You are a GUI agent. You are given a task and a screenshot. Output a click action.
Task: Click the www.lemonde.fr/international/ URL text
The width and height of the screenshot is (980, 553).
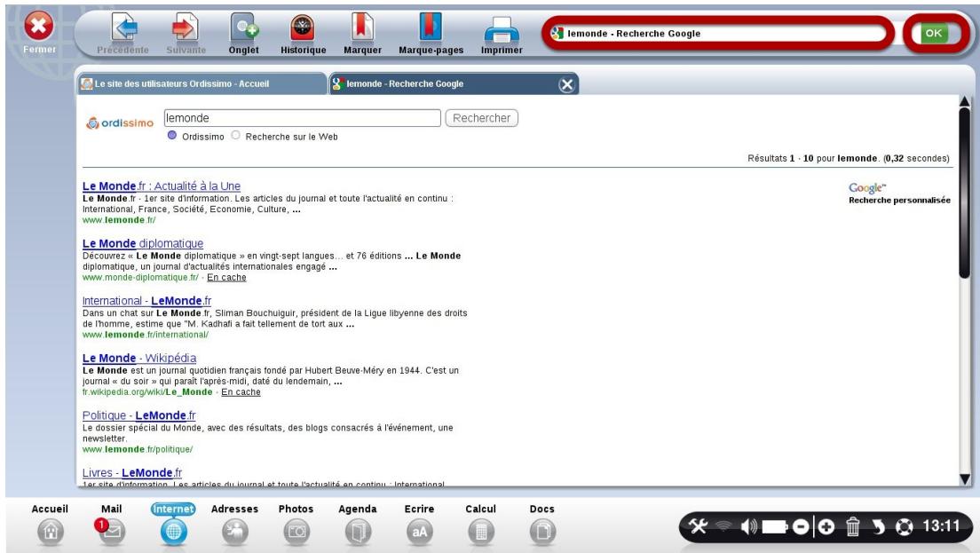pos(145,335)
